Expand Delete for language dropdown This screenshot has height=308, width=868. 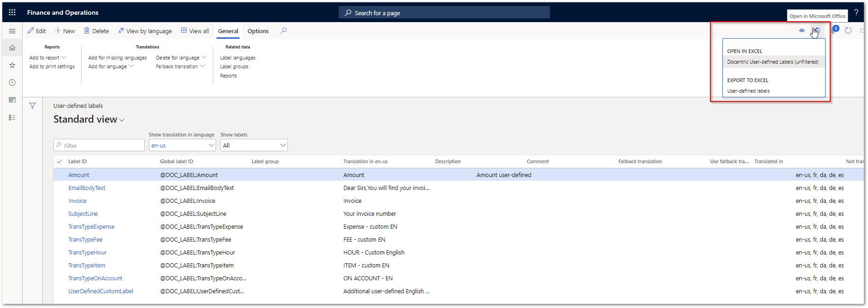[181, 58]
